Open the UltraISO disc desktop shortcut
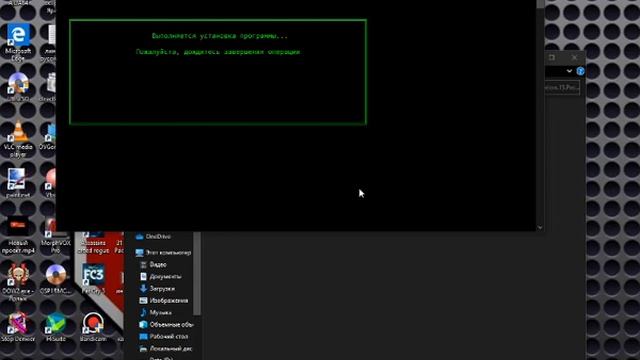640x360 pixels. (18, 87)
